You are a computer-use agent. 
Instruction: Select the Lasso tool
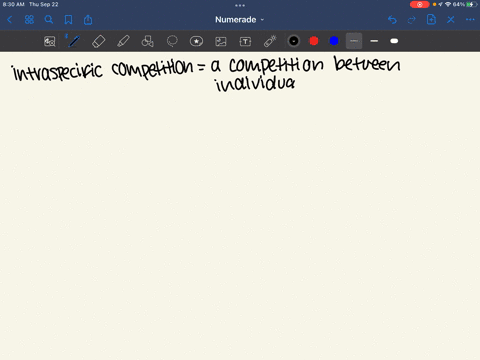point(172,41)
